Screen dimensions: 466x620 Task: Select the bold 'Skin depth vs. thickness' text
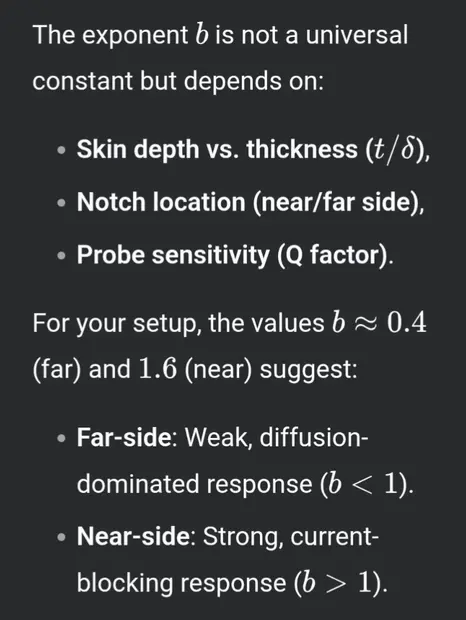217,149
